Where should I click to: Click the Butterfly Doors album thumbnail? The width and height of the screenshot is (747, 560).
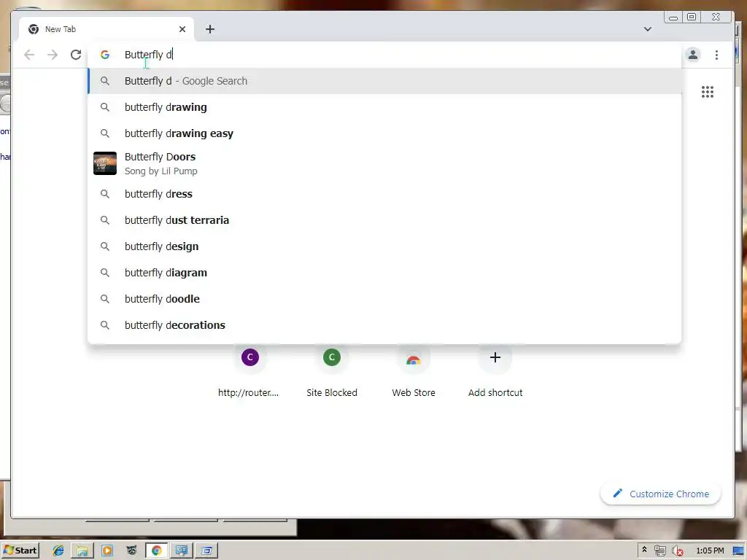(x=105, y=163)
